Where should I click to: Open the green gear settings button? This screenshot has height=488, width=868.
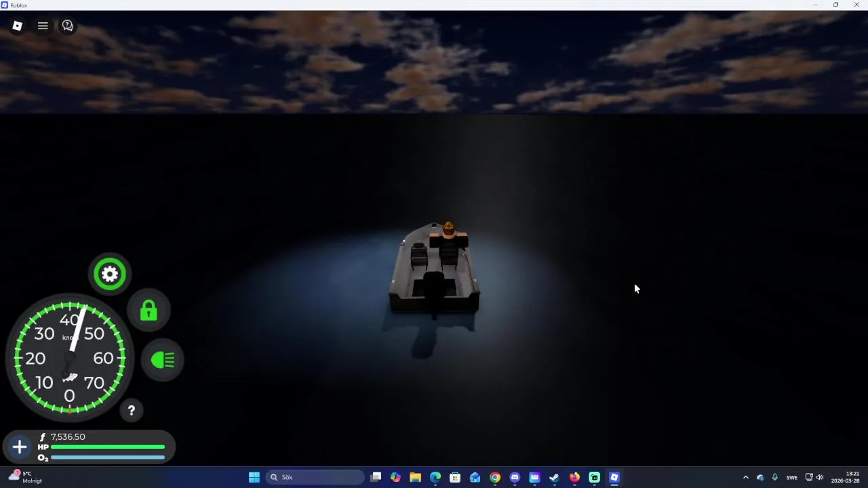pos(110,274)
